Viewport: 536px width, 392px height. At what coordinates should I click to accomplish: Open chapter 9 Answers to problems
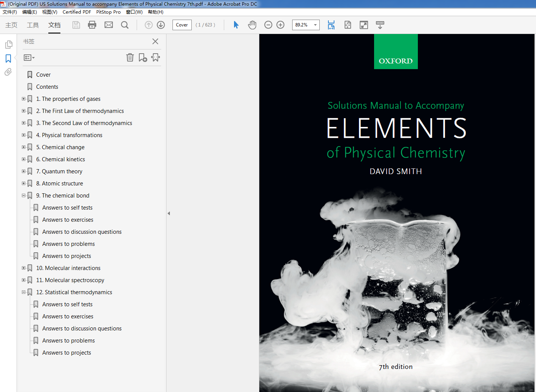click(68, 244)
